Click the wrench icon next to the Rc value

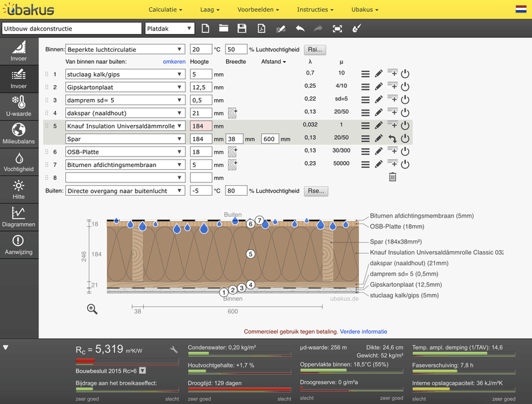click(x=174, y=349)
